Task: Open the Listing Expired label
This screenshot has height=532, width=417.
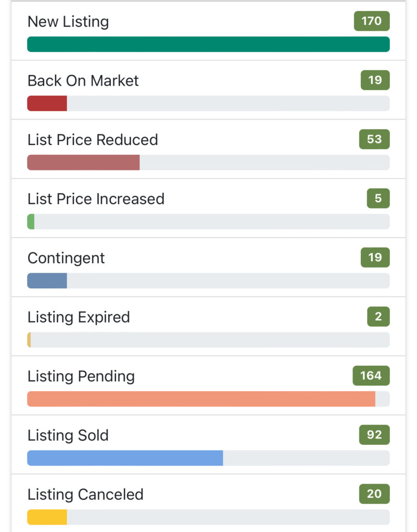Action: pyautogui.click(x=79, y=317)
